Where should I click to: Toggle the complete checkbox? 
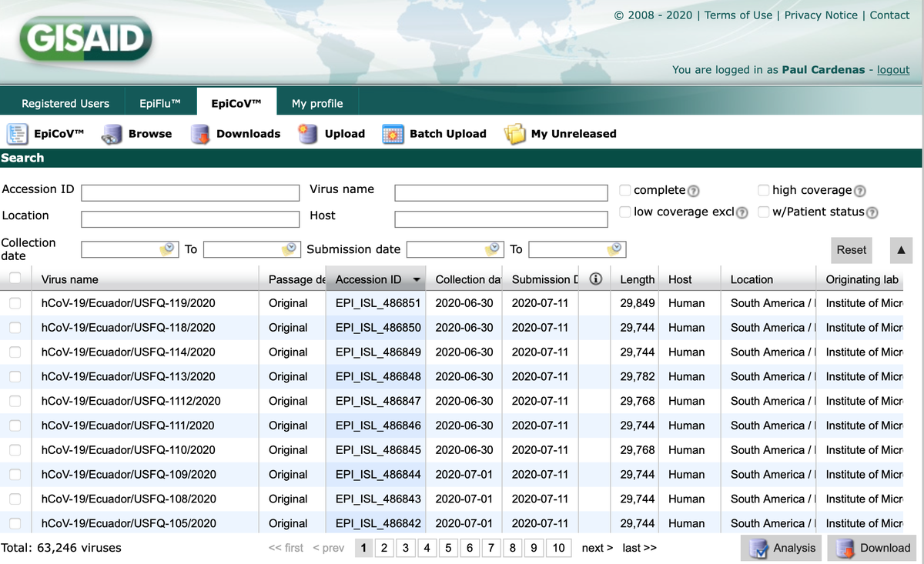click(x=626, y=190)
